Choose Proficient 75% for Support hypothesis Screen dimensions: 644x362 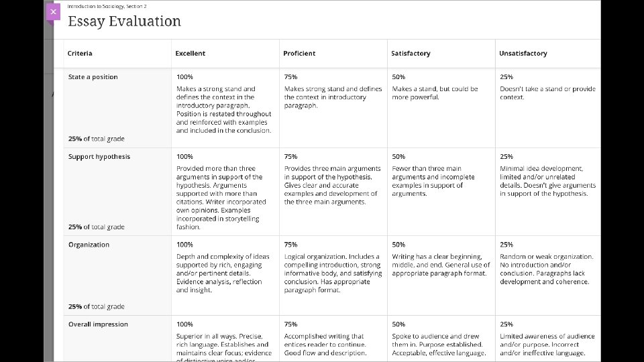coord(333,192)
